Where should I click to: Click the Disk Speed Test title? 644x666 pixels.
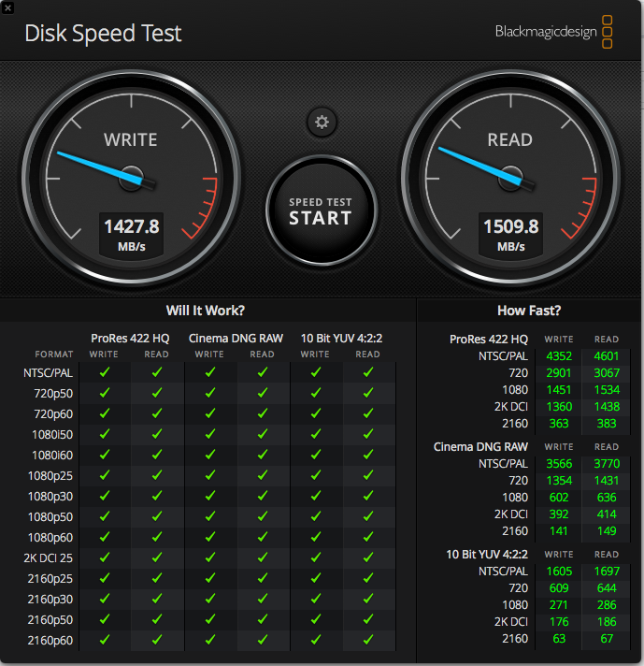[103, 33]
